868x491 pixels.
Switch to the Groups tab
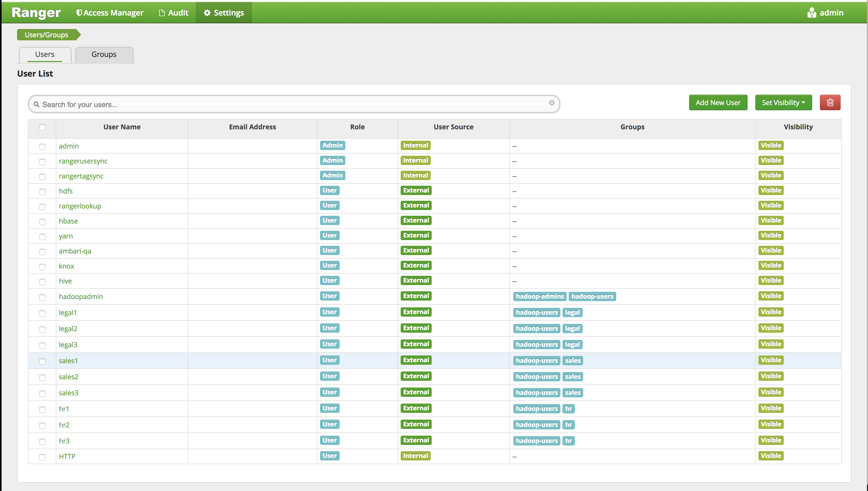tap(104, 55)
